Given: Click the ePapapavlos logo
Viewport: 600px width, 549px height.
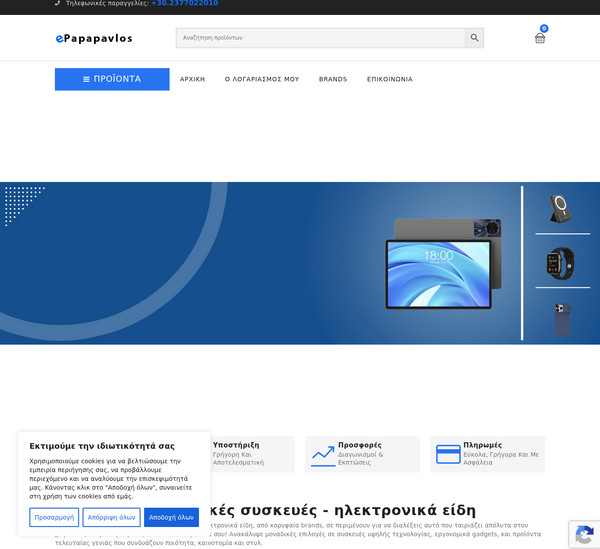Looking at the screenshot, I should click(94, 38).
